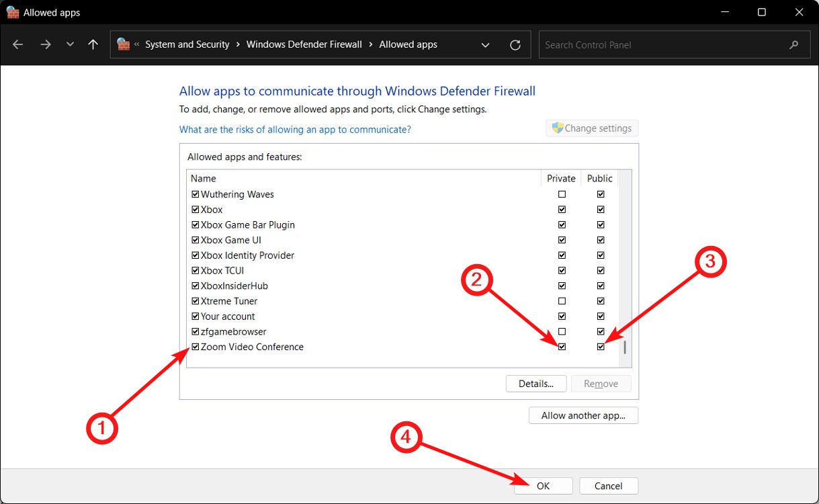Open Windows Defender Firewall breadcrumb

point(304,45)
